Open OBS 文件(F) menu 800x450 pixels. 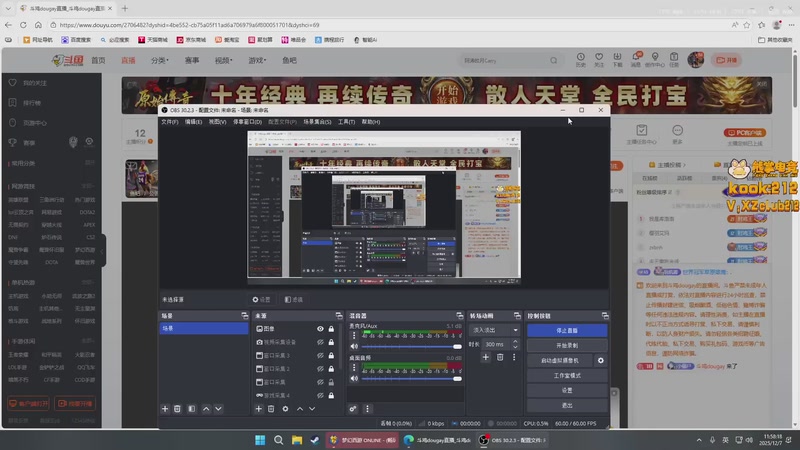tap(170, 122)
